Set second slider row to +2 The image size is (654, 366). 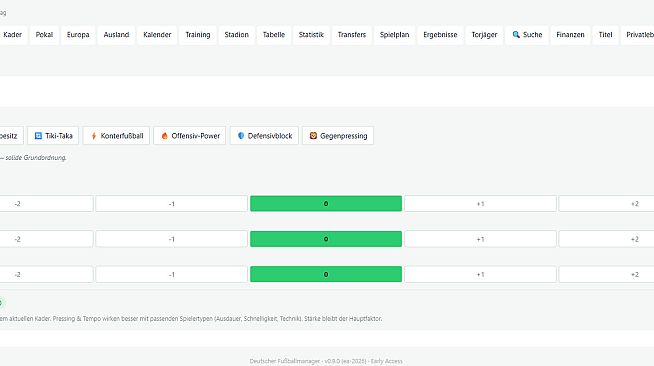[606, 239]
